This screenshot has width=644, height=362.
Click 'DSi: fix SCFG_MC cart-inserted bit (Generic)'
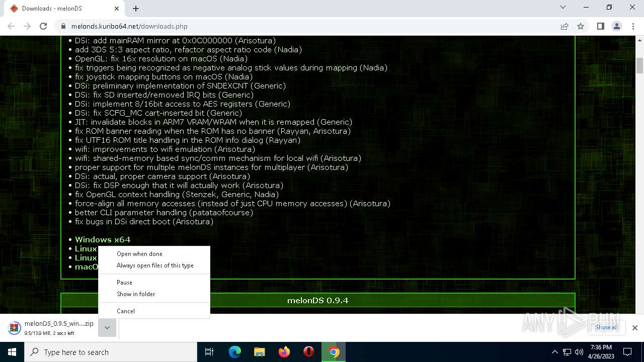(x=159, y=113)
